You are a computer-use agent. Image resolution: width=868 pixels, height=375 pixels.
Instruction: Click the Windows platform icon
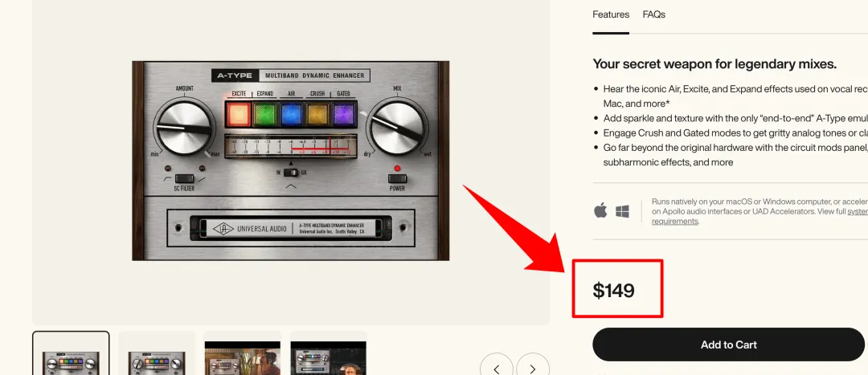pyautogui.click(x=623, y=211)
